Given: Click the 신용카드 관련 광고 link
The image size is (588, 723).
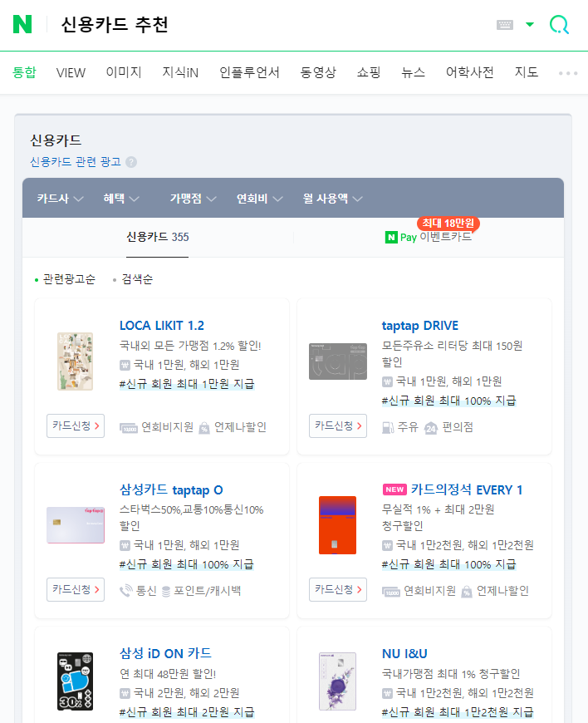Looking at the screenshot, I should [x=75, y=162].
